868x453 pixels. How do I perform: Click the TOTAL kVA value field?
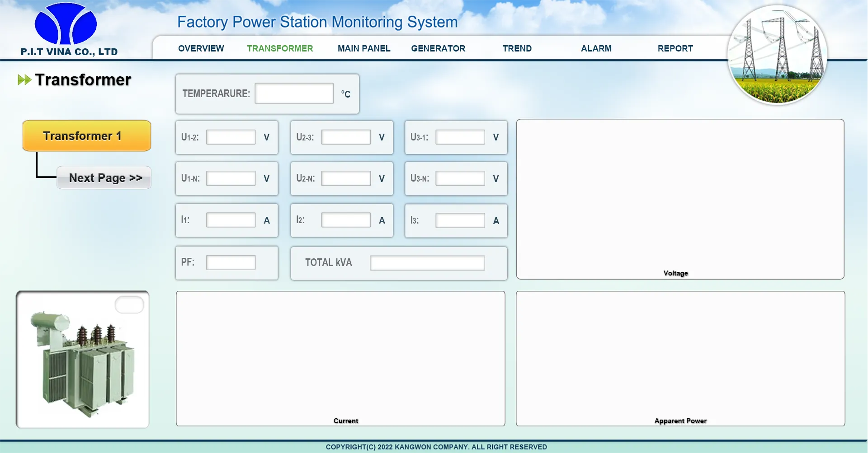(428, 263)
